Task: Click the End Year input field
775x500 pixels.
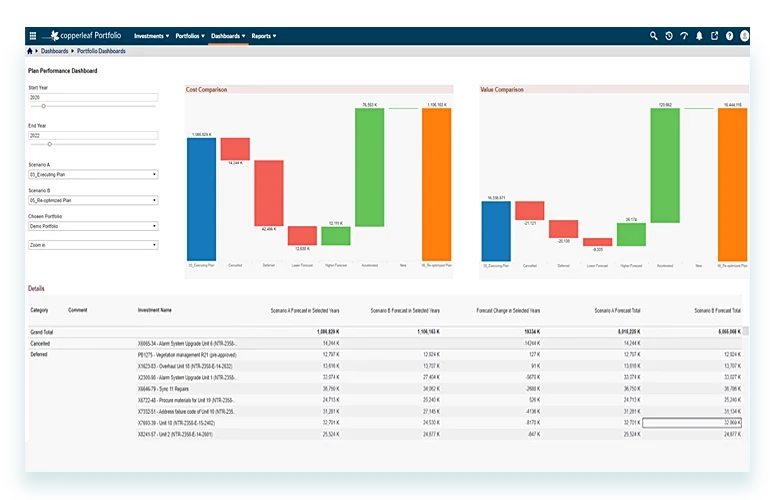Action: pos(93,135)
